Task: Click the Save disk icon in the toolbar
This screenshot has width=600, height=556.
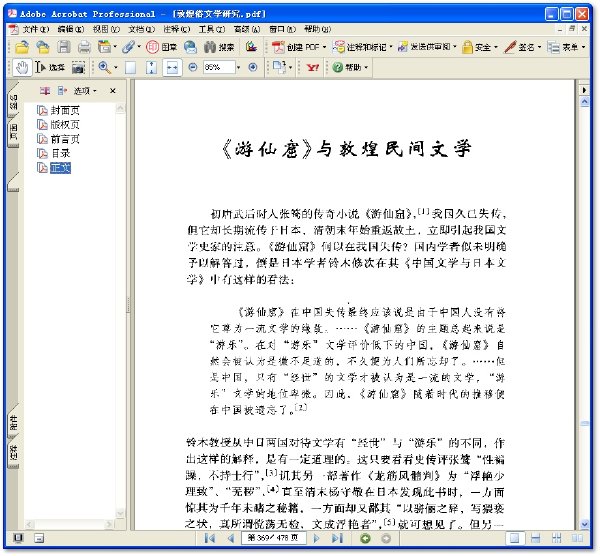Action: (64, 47)
